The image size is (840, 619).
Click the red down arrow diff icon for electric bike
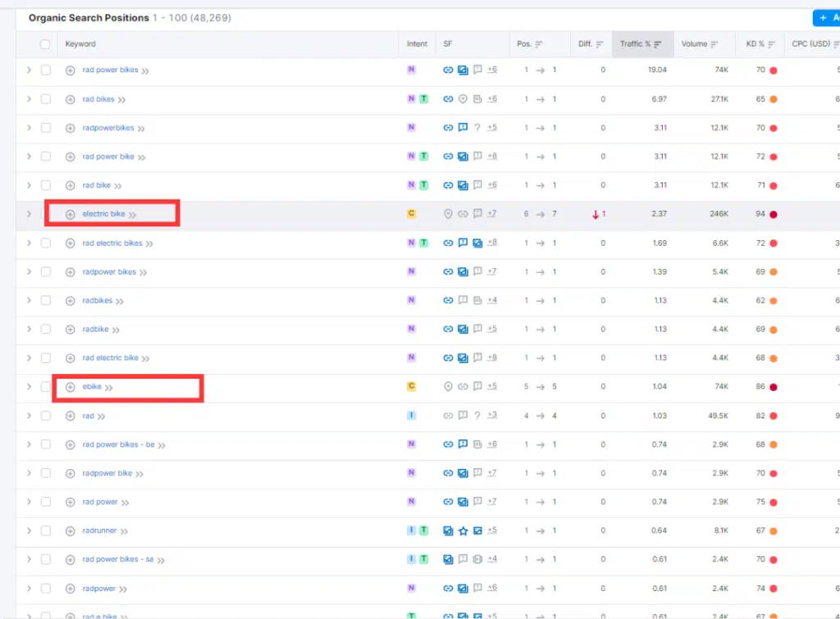click(x=596, y=214)
